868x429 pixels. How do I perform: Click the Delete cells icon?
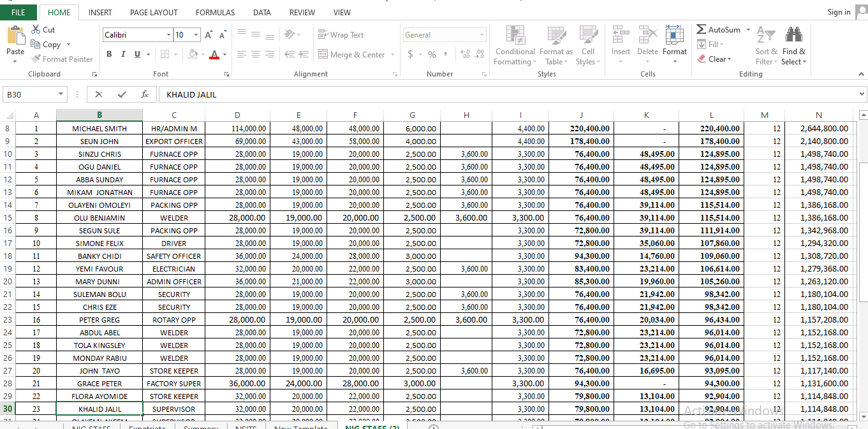pyautogui.click(x=647, y=35)
